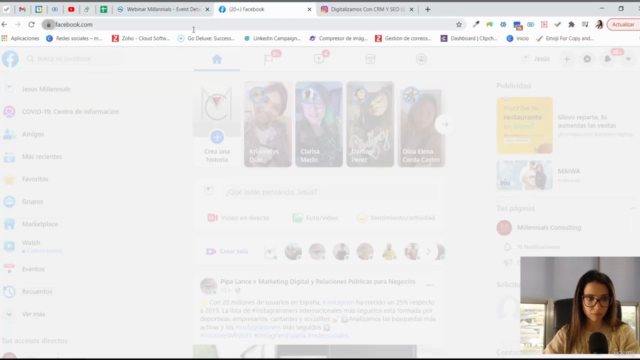Open the Gestión de correos bookmark
Image resolution: width=640 pixels, height=360 pixels.
pos(403,38)
